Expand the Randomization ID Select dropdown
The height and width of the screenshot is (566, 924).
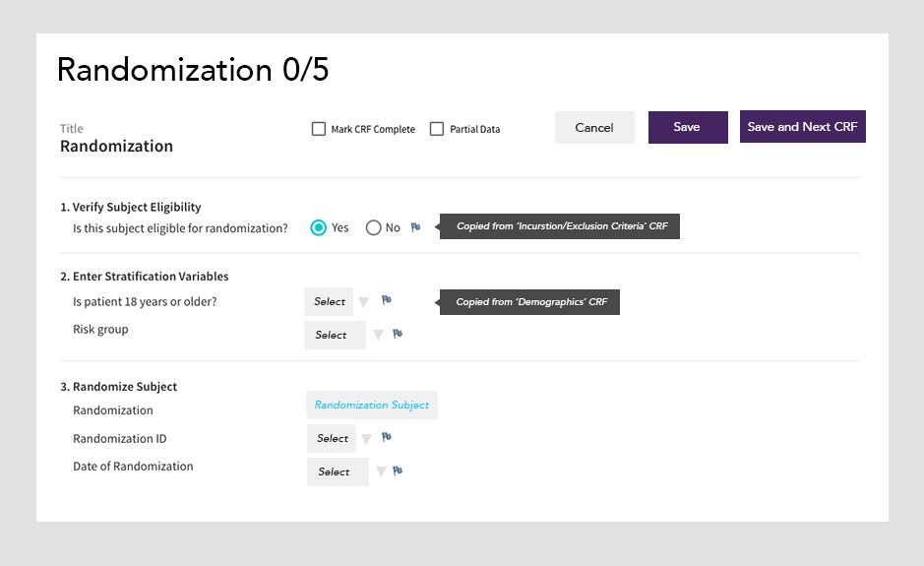tap(332, 439)
